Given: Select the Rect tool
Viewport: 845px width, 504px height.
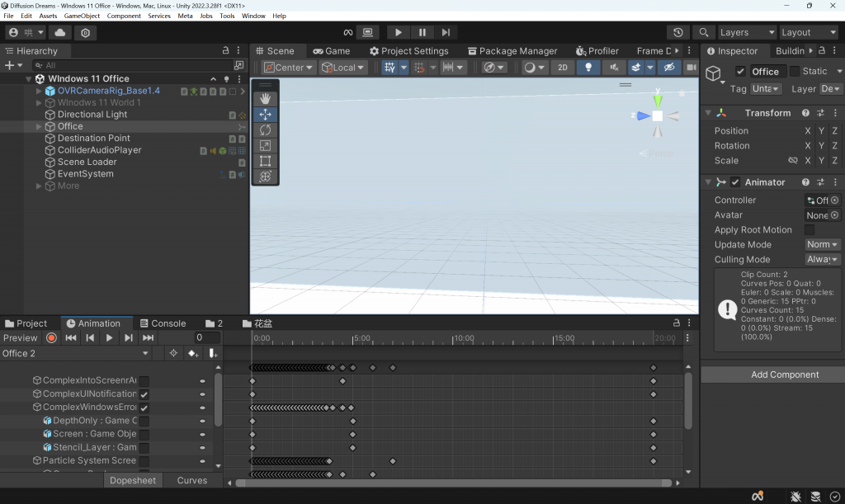Looking at the screenshot, I should (x=265, y=161).
